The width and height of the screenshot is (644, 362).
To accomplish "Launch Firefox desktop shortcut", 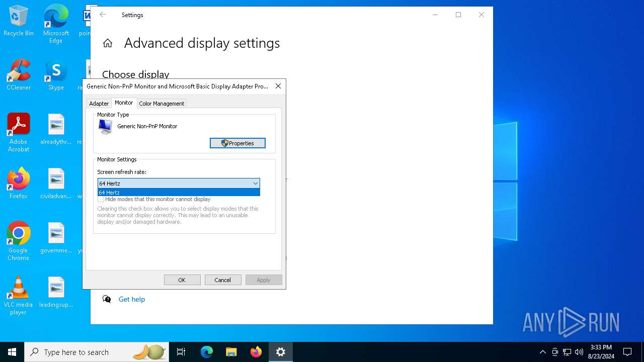I will 19,184.
